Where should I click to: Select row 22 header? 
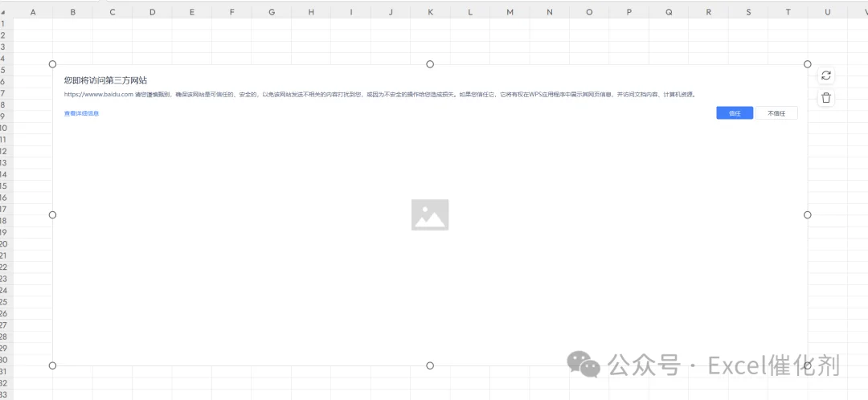click(6, 267)
